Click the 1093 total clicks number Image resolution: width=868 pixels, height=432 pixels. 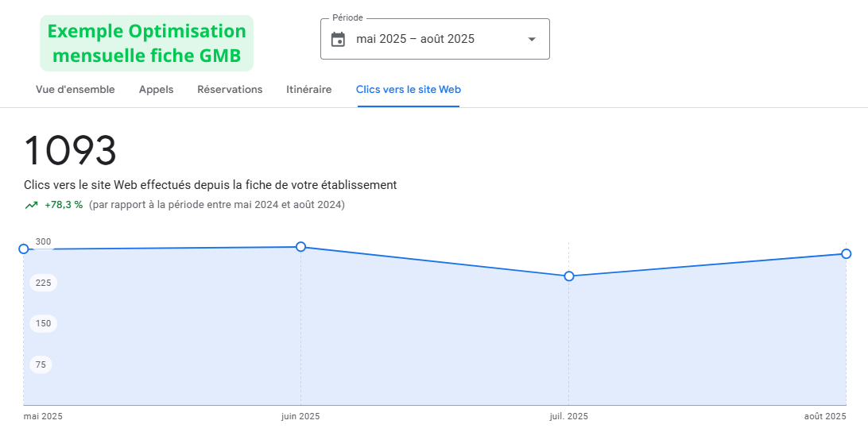point(71,151)
